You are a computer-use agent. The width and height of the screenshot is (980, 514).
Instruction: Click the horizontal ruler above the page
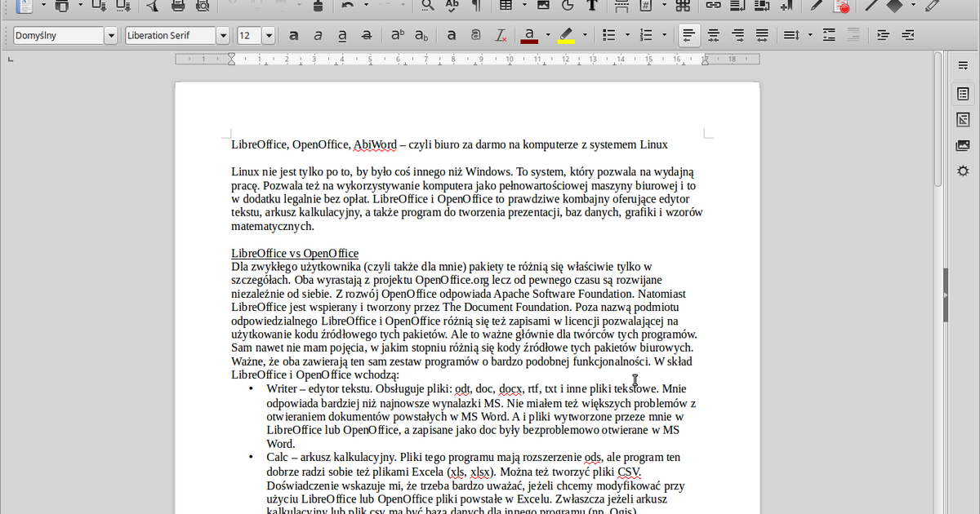point(467,59)
